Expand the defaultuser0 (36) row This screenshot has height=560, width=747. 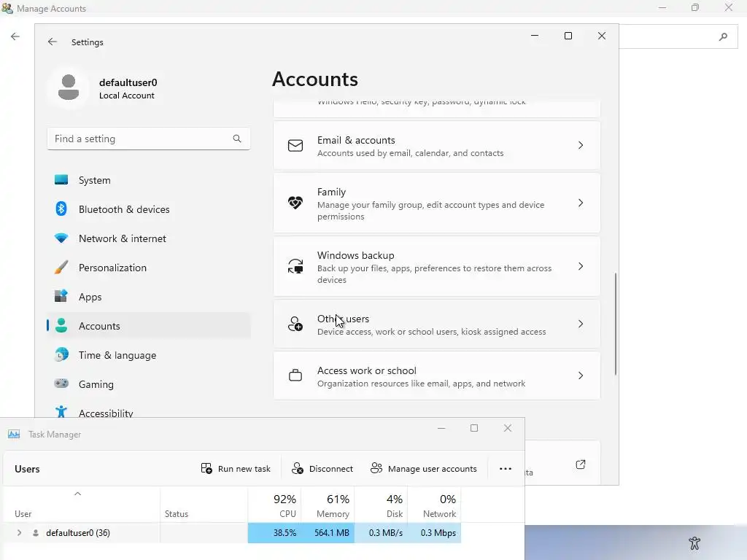(x=19, y=532)
